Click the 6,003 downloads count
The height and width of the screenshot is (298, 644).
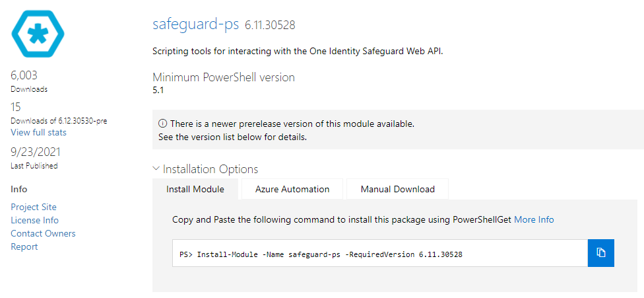pyautogui.click(x=24, y=75)
